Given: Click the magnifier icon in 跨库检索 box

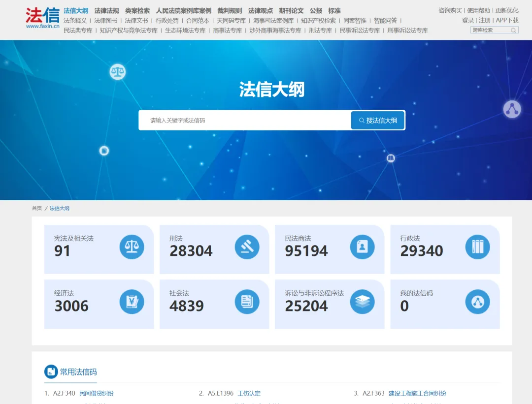Looking at the screenshot, I should click(x=513, y=30).
